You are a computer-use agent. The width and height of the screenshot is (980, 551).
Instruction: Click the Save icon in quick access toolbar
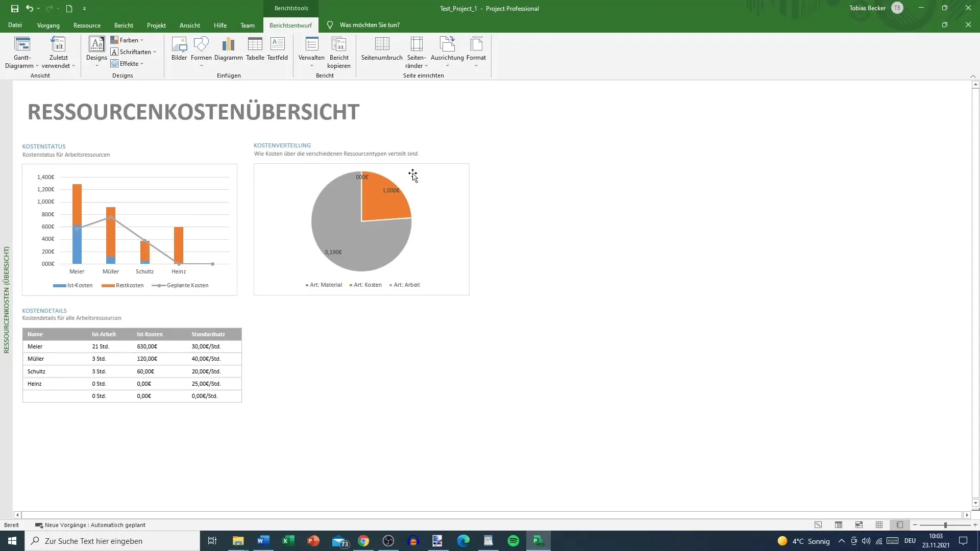point(15,8)
